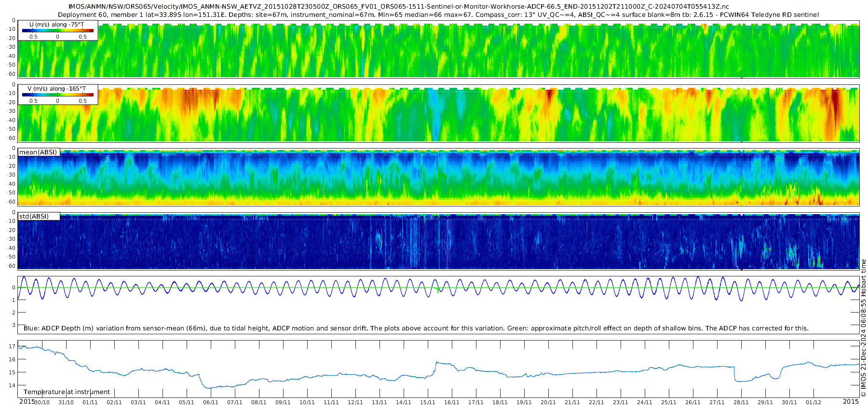Click the V velocity colorbar legend

[58, 95]
